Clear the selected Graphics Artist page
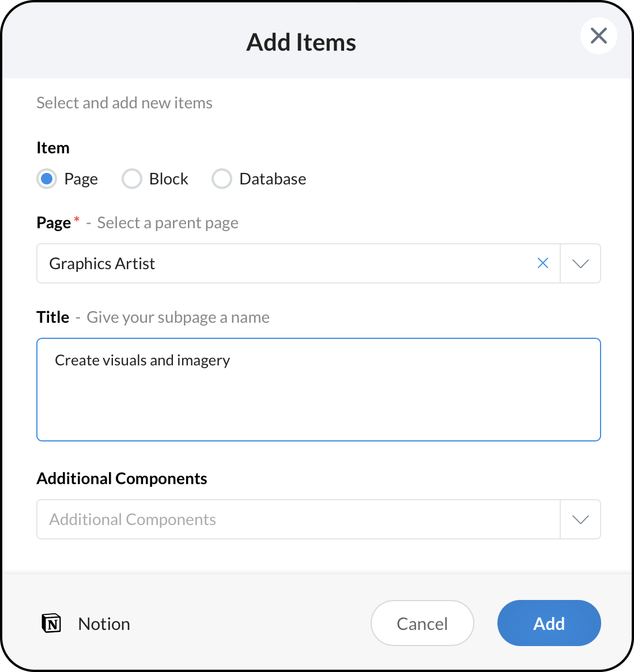 point(542,263)
